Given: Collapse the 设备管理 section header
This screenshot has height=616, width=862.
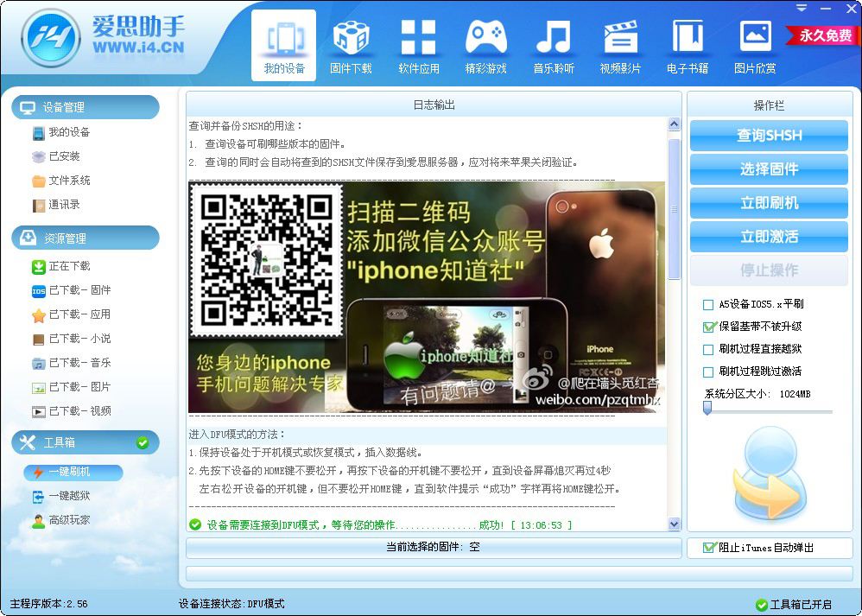Looking at the screenshot, I should (86, 107).
